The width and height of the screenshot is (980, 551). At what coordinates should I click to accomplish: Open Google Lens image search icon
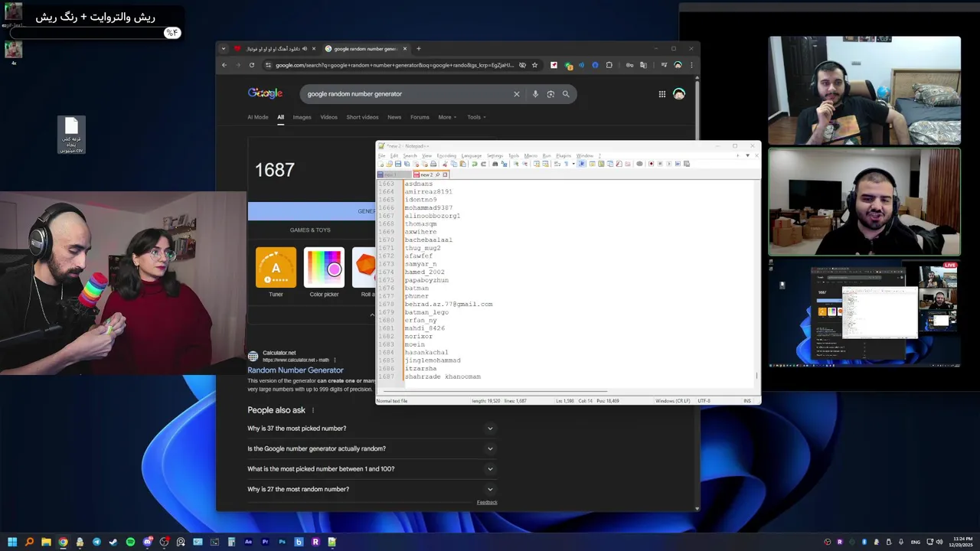coord(550,94)
